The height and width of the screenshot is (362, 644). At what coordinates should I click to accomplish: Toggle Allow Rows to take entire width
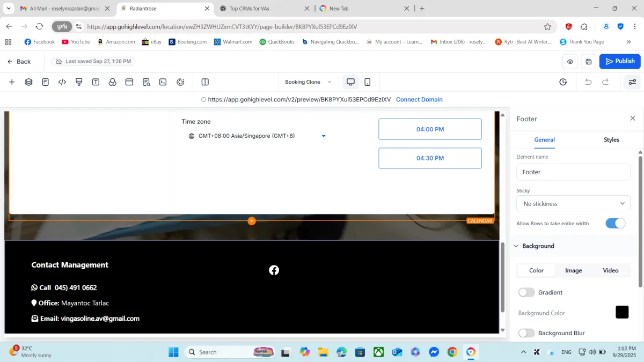[x=616, y=224]
